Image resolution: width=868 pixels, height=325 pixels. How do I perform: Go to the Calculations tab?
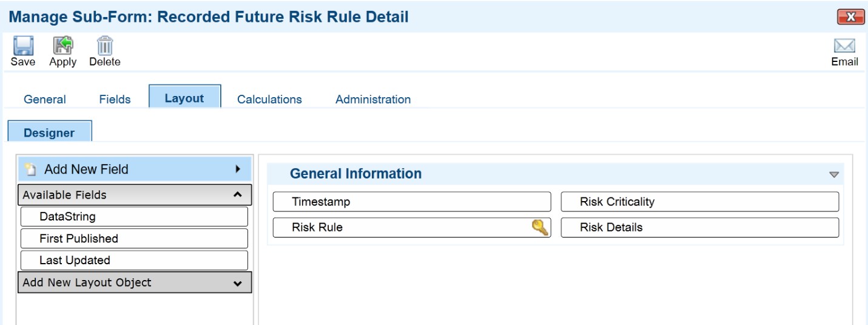tap(269, 99)
